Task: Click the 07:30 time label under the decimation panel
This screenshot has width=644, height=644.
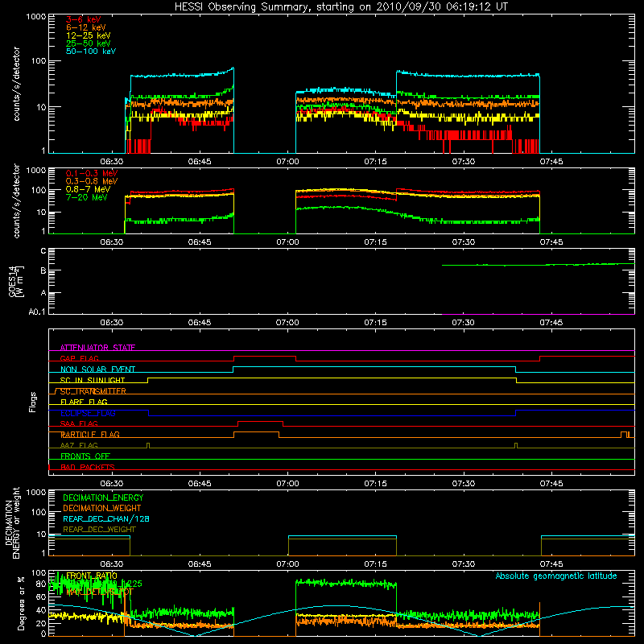Action: (464, 564)
